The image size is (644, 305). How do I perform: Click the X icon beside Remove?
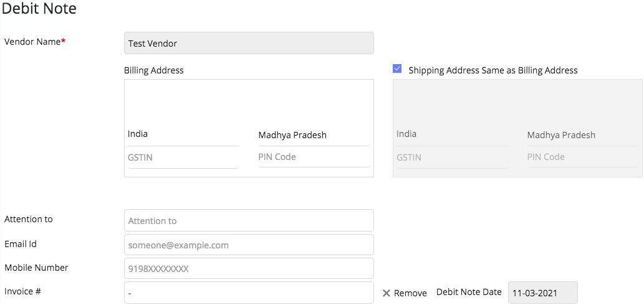(x=386, y=293)
